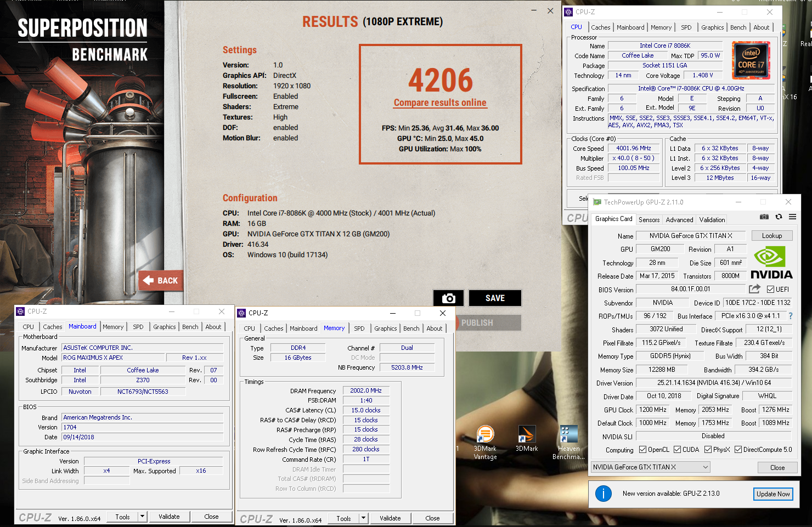The image size is (812, 527).
Task: Click the GPU-Z refresh icon
Action: [x=779, y=217]
